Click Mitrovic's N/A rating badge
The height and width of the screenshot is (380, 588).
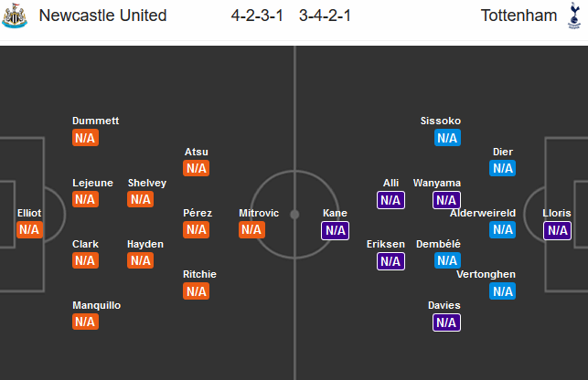(x=251, y=229)
